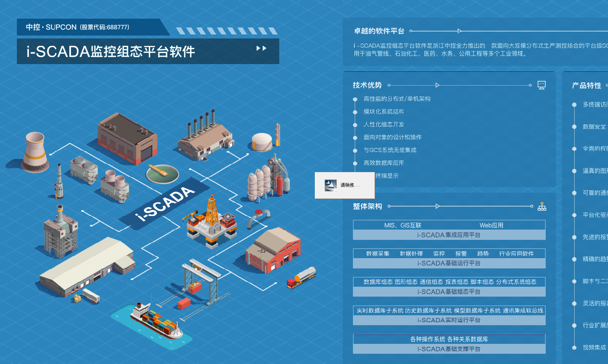The height and width of the screenshot is (364, 608).
Task: Click the logo icon in 请稍候 dialog
Action: pos(331,185)
